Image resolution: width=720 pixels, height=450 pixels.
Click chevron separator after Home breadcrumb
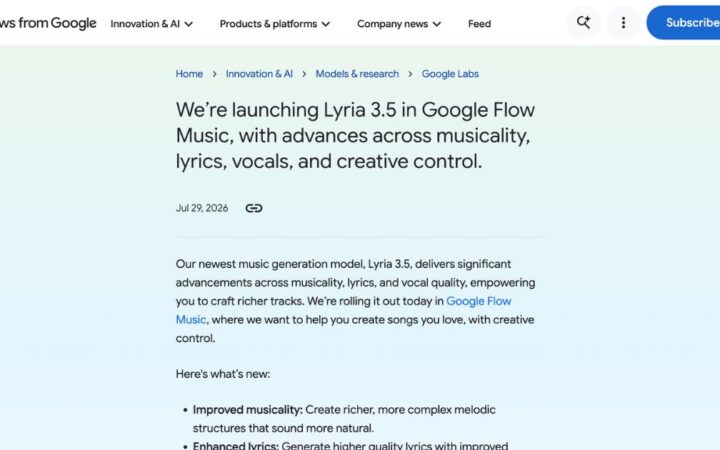click(214, 74)
